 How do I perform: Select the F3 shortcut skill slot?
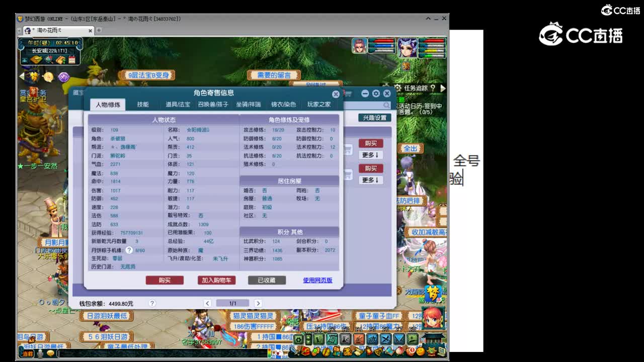[x=345, y=339]
